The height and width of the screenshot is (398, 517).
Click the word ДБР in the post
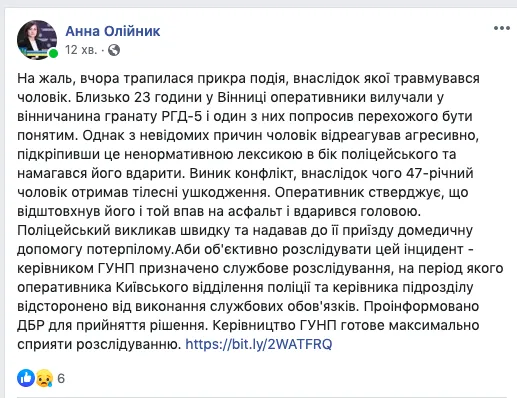pos(31,325)
